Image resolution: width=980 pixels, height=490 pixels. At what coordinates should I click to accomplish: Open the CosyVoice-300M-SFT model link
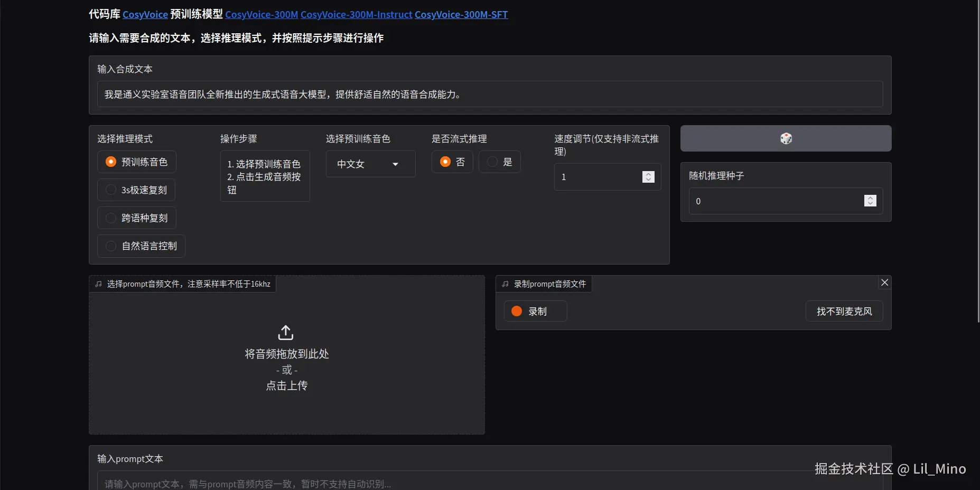[461, 15]
